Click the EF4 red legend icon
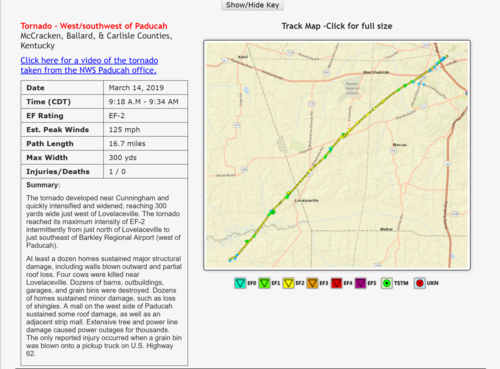The width and height of the screenshot is (500, 369). point(336,283)
